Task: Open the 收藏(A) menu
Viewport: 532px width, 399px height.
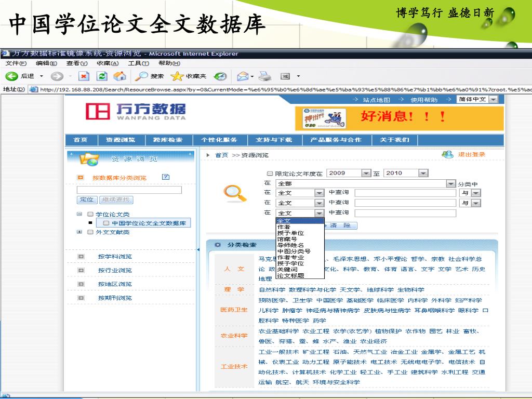Action: click(108, 63)
